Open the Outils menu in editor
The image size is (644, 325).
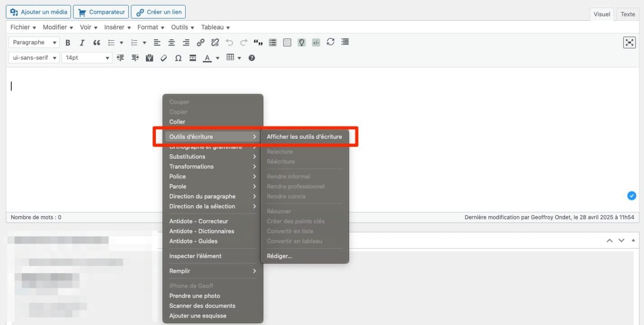(183, 27)
